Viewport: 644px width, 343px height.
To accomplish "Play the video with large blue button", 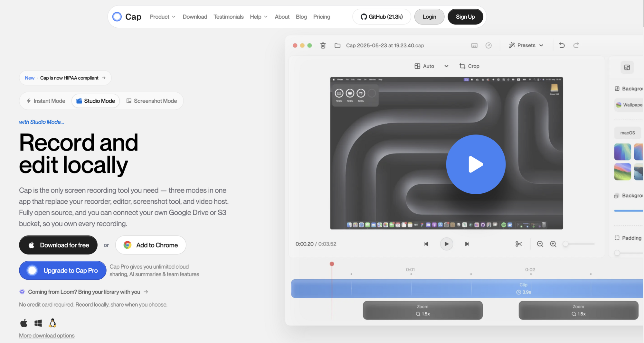I will [x=476, y=164].
